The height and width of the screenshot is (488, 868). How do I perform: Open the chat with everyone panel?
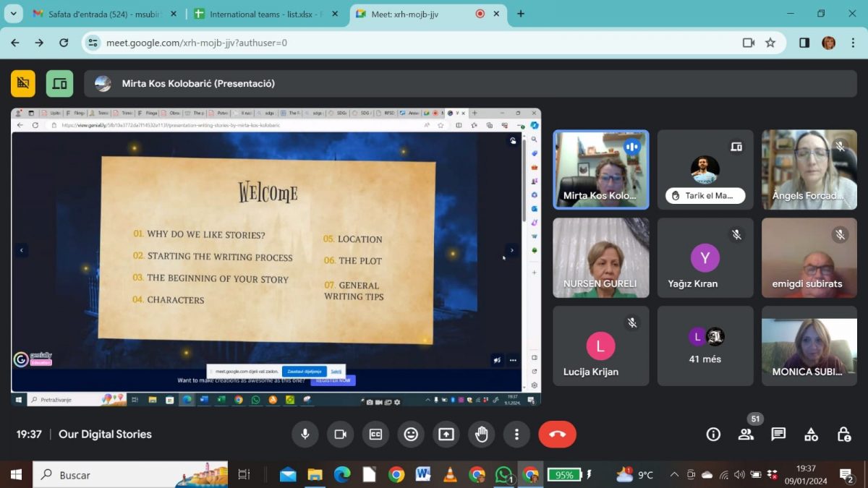(778, 434)
